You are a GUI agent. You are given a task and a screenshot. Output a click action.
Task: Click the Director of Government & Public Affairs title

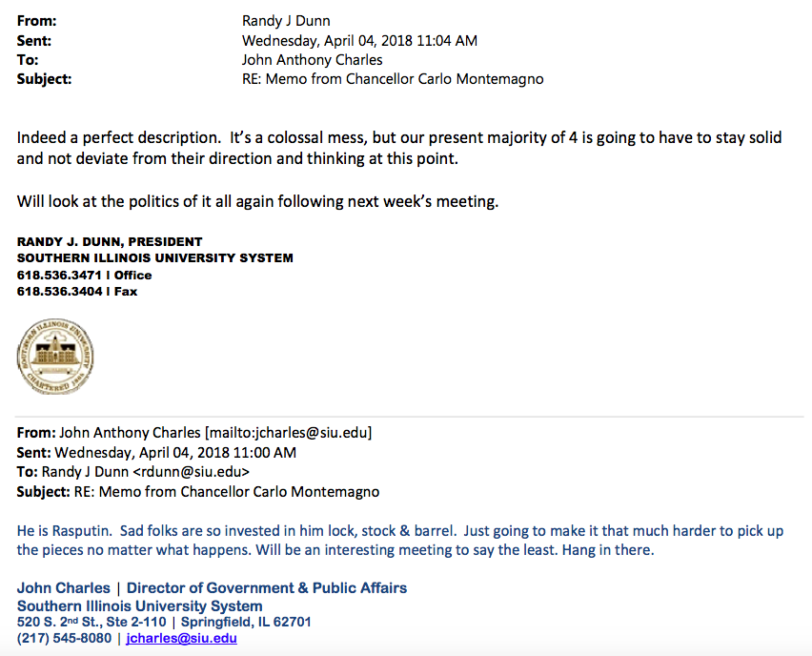267,588
